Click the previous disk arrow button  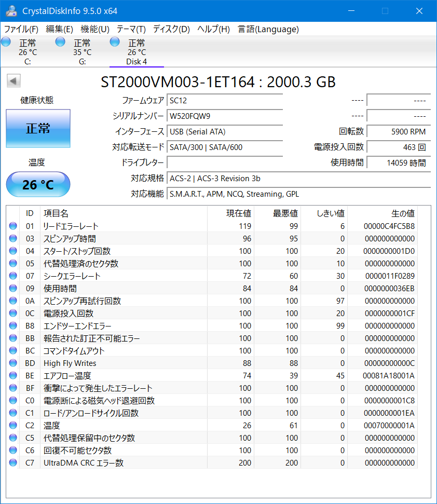(x=13, y=80)
